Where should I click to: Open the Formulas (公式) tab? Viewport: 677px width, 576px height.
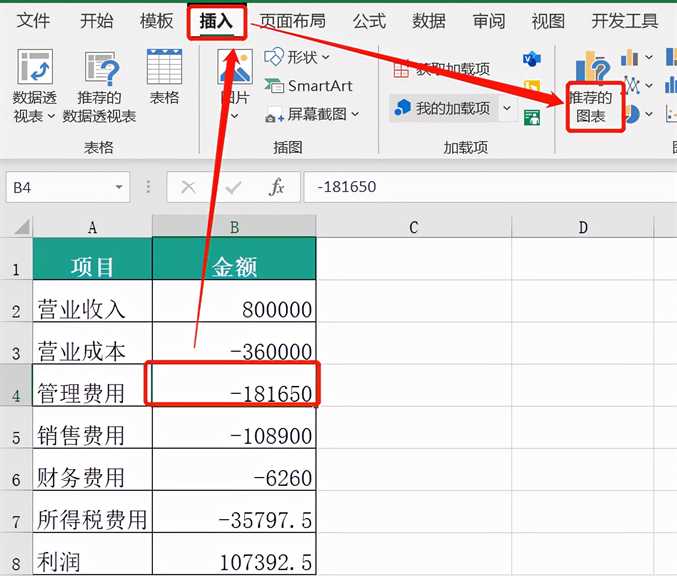[369, 21]
